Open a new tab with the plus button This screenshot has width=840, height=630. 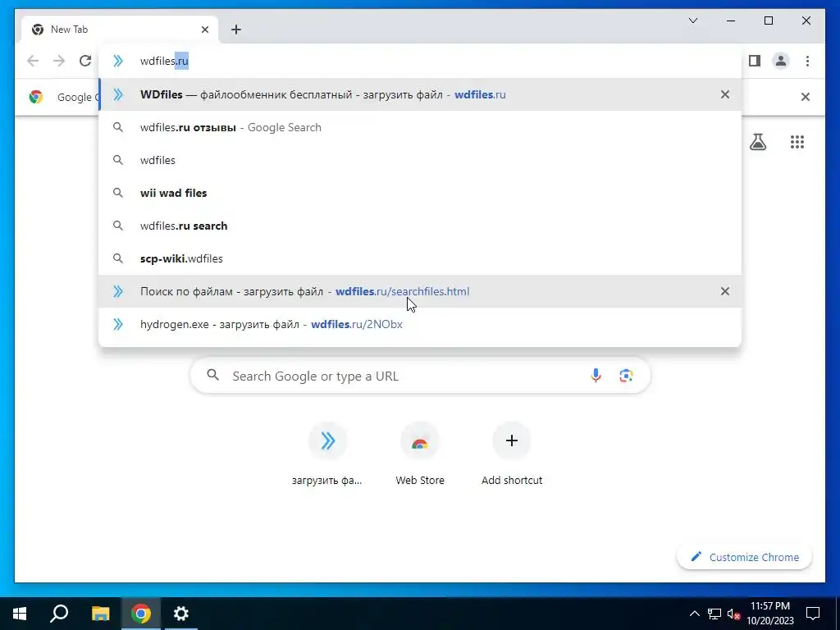click(x=235, y=30)
